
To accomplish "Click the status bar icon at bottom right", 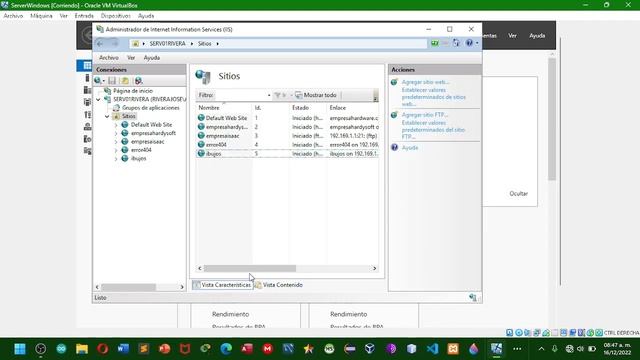I will pos(473,298).
